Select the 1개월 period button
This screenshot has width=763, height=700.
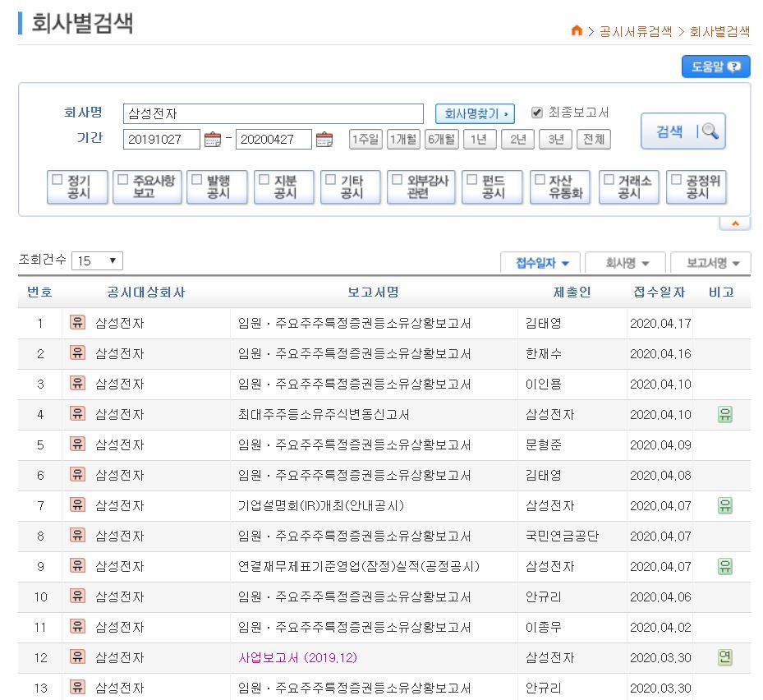(x=403, y=139)
